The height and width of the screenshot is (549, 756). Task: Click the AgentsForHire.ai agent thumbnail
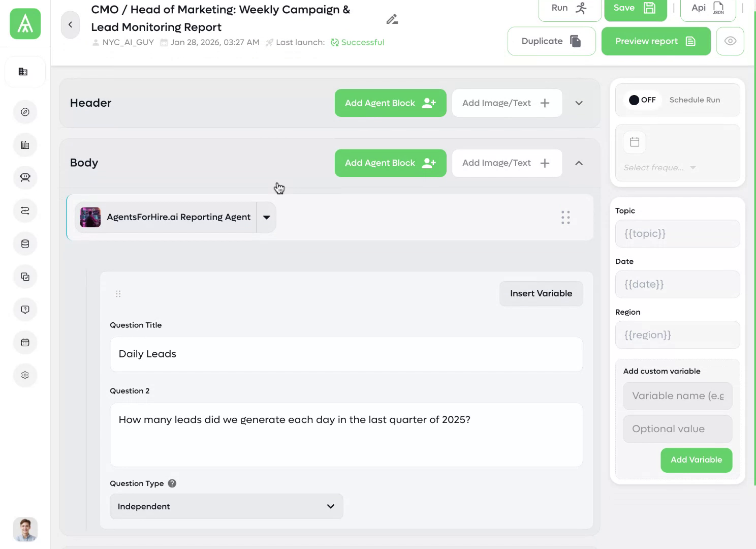tap(90, 217)
